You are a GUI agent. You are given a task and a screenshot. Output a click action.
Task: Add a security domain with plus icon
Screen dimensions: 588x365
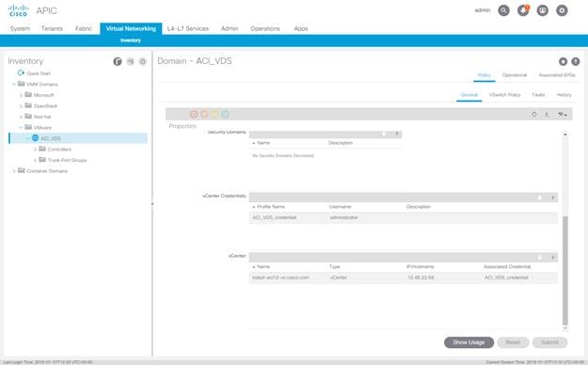[397, 134]
